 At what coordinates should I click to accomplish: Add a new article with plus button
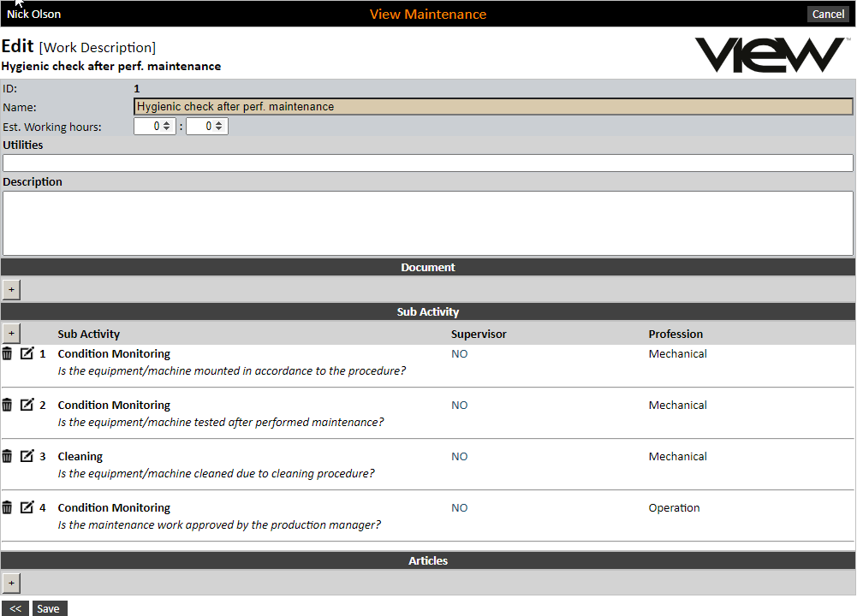pyautogui.click(x=11, y=583)
